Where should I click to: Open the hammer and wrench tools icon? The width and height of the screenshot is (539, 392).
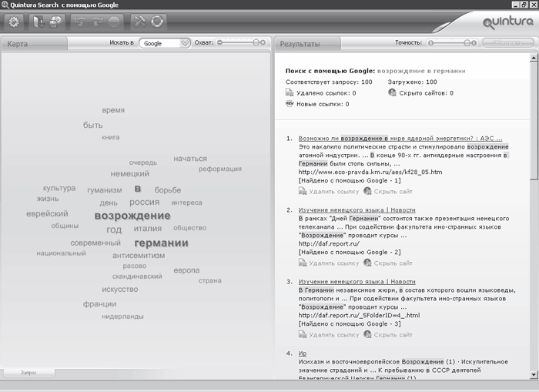pyautogui.click(x=139, y=22)
